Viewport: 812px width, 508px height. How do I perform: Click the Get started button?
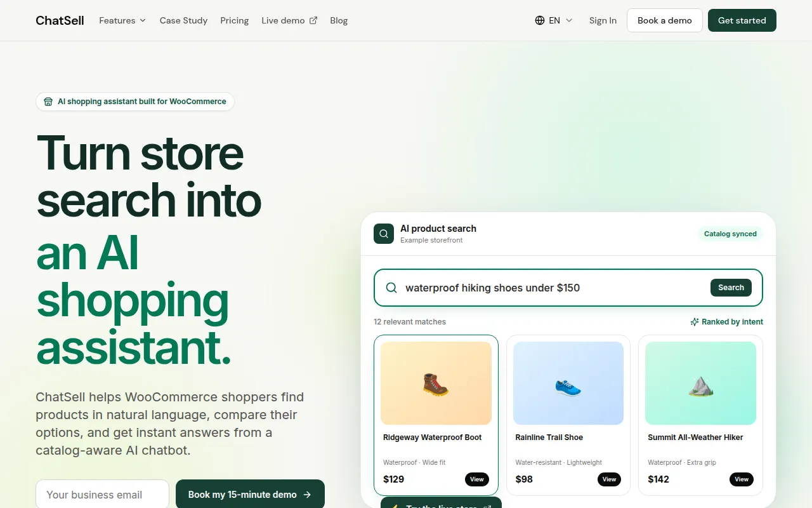[x=742, y=20]
